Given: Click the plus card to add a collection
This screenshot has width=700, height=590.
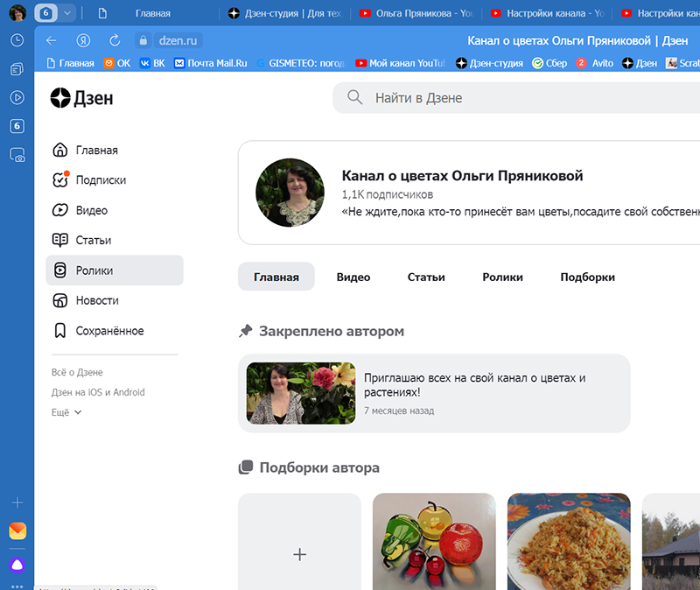Looking at the screenshot, I should click(x=299, y=554).
